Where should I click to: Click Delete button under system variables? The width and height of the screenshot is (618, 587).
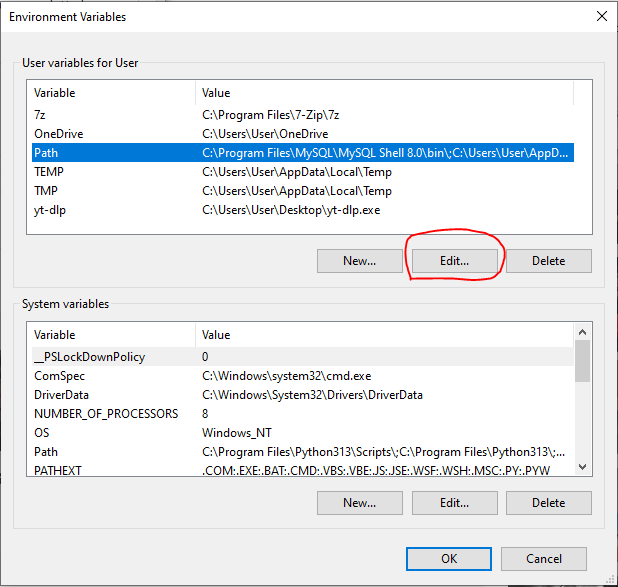click(549, 503)
